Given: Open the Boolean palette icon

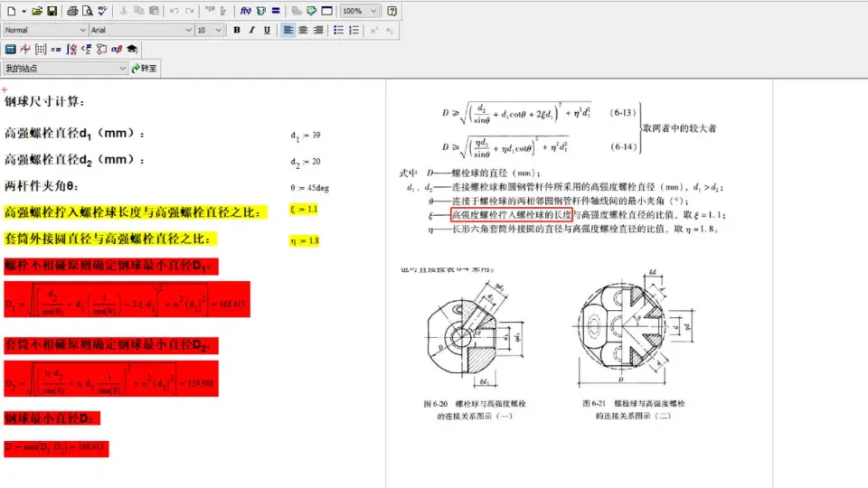Looking at the screenshot, I should click(86, 49).
